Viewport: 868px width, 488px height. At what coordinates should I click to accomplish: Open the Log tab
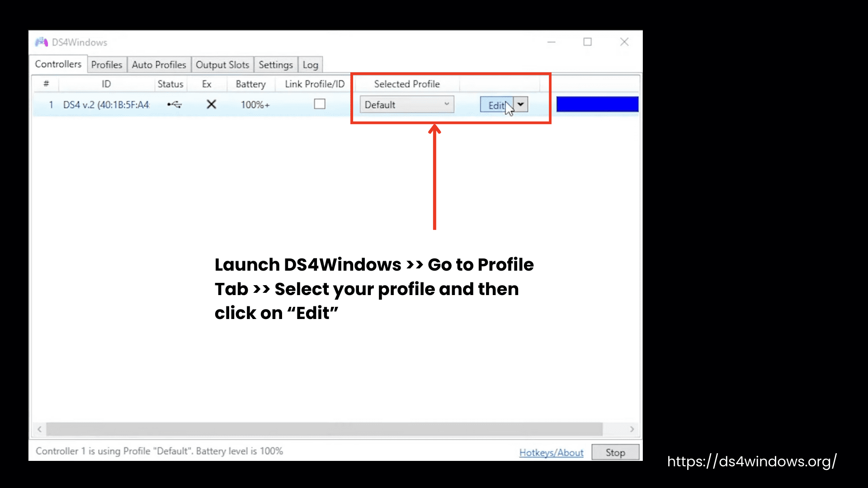310,65
